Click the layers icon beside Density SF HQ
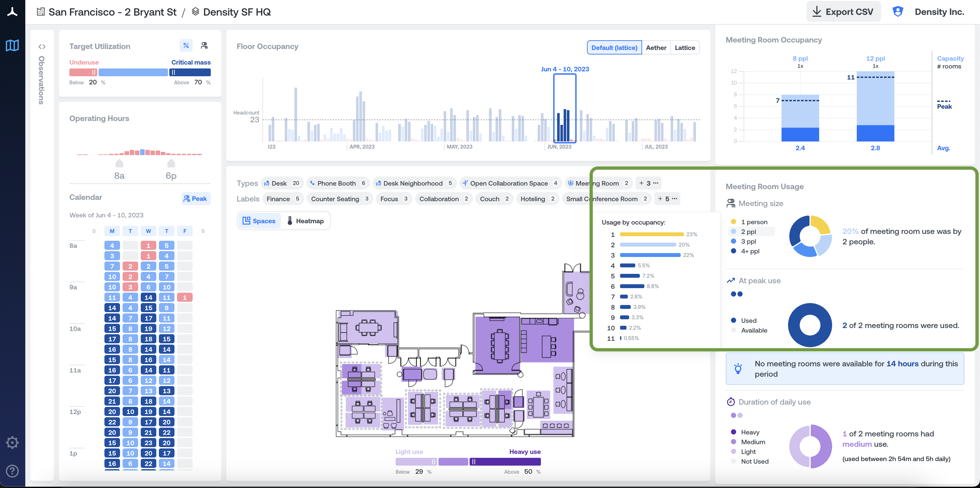This screenshot has width=980, height=488. pyautogui.click(x=195, y=12)
